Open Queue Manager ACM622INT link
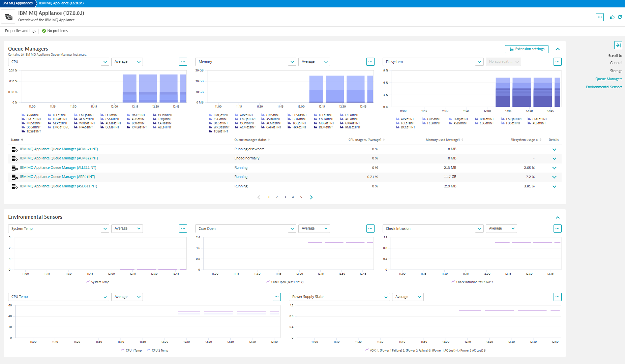 [x=59, y=158]
